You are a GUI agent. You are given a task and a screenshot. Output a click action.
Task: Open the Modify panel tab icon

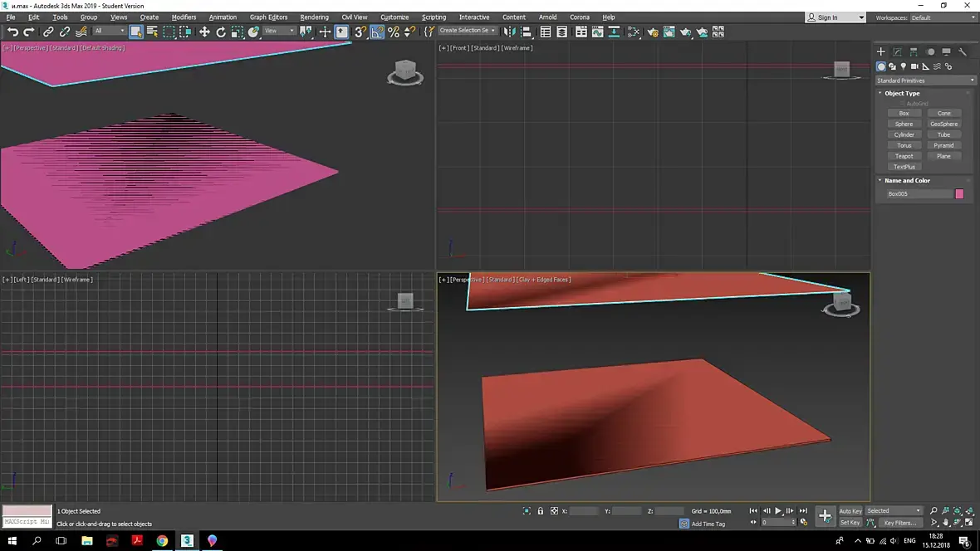[x=897, y=51]
